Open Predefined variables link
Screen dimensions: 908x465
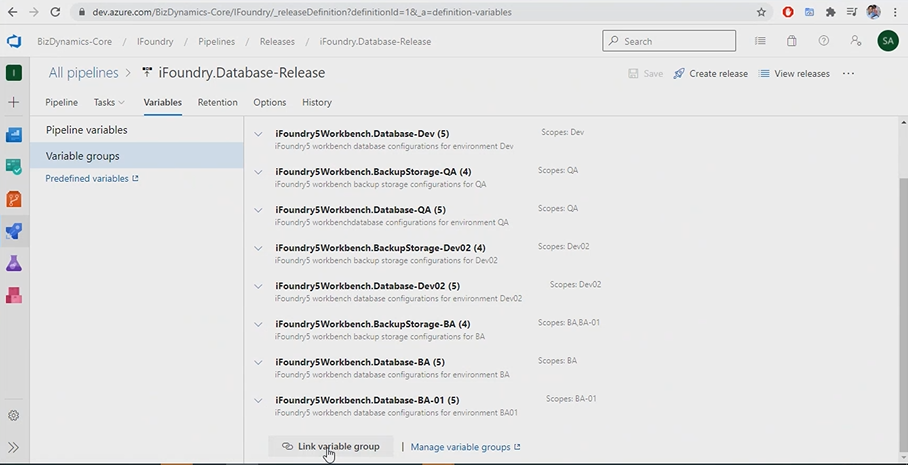[x=91, y=179]
